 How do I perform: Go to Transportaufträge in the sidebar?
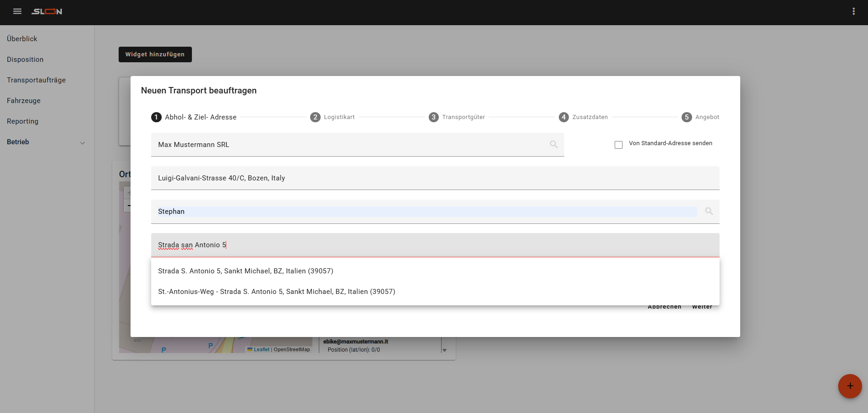(36, 80)
